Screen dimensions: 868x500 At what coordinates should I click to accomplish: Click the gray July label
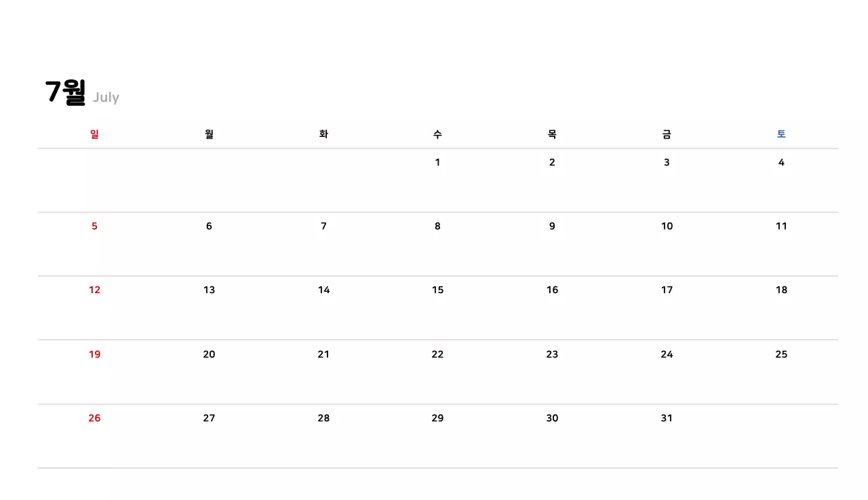pos(106,98)
